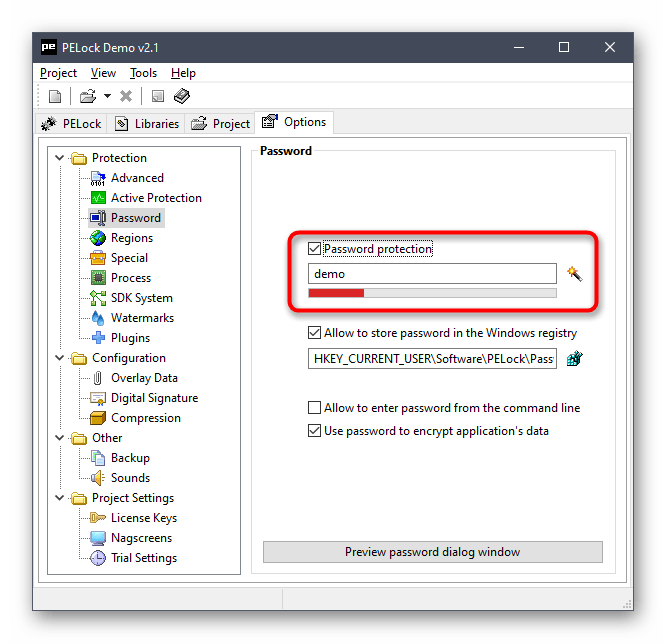666x643 pixels.
Task: Click the Backup documents icon
Action: tap(98, 458)
